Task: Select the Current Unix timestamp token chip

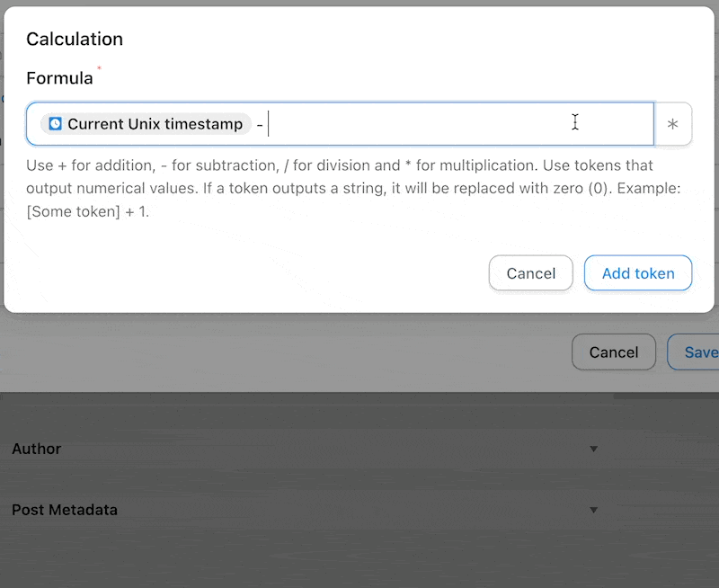Action: (x=146, y=124)
